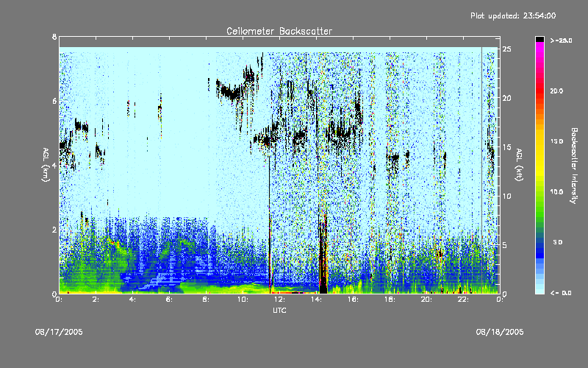This screenshot has width=588, height=368.
Task: Click the 2 km tick label
Action: click(54, 230)
